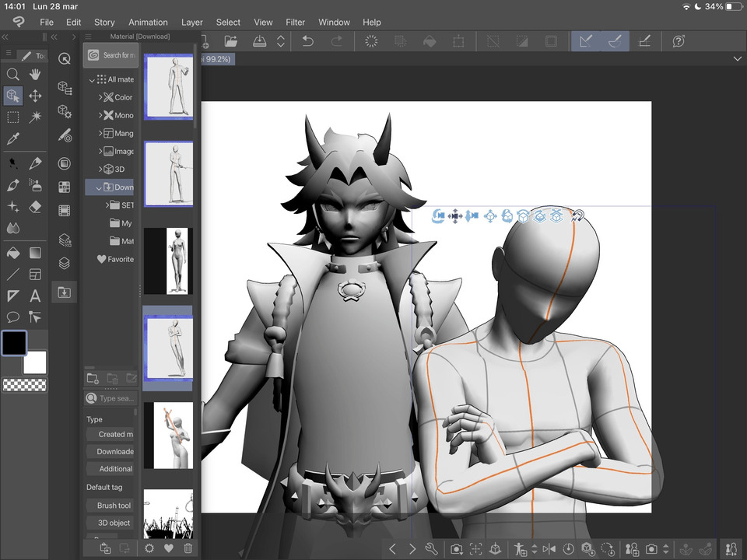The height and width of the screenshot is (560, 747).
Task: Select the Pen tool
Action: [x=35, y=164]
